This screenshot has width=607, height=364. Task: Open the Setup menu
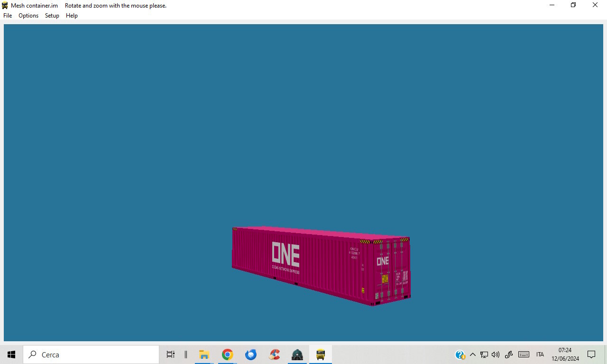52,16
